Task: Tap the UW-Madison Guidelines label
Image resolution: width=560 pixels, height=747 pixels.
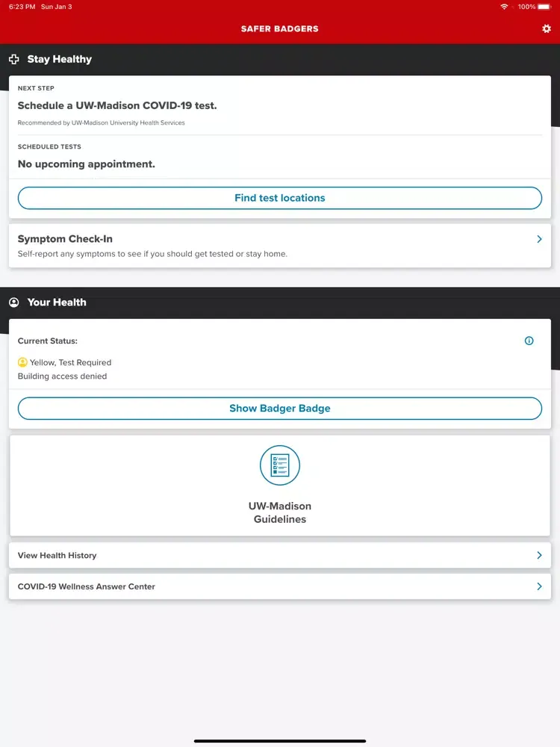Action: tap(280, 512)
